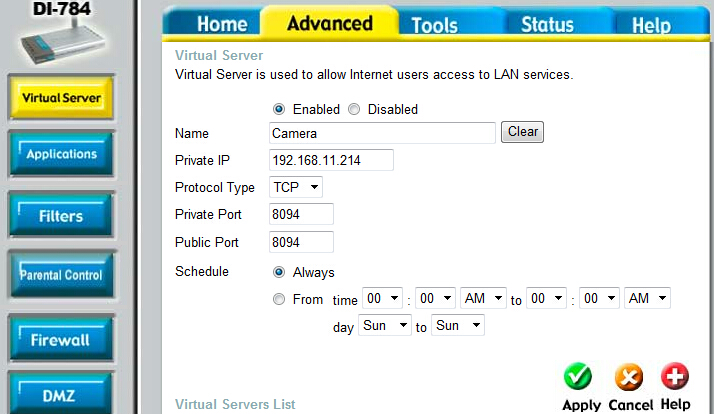Open the Status tab
714x414 pixels.
pyautogui.click(x=547, y=24)
